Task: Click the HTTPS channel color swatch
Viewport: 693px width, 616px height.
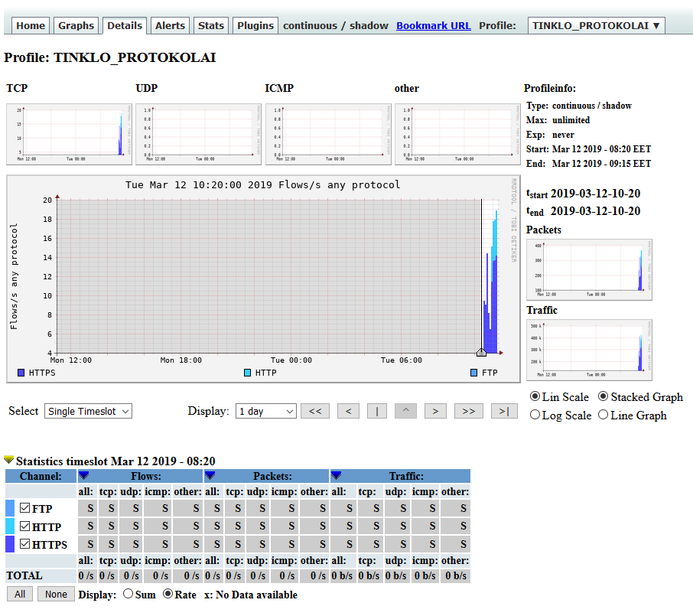Action: [10, 544]
